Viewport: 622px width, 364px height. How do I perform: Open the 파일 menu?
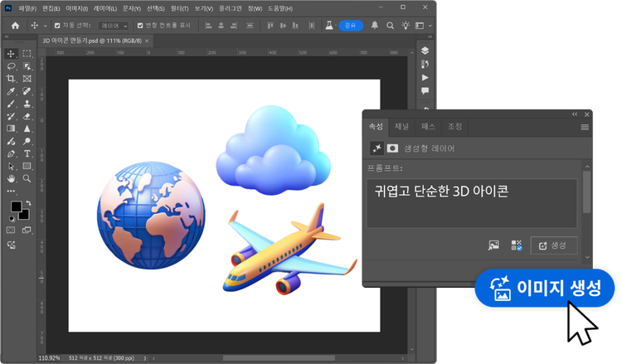27,8
